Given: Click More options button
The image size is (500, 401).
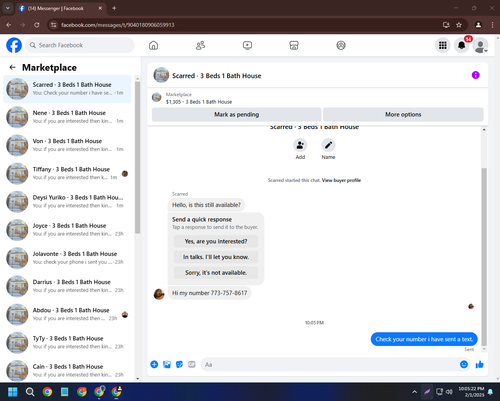Looking at the screenshot, I should point(403,114).
